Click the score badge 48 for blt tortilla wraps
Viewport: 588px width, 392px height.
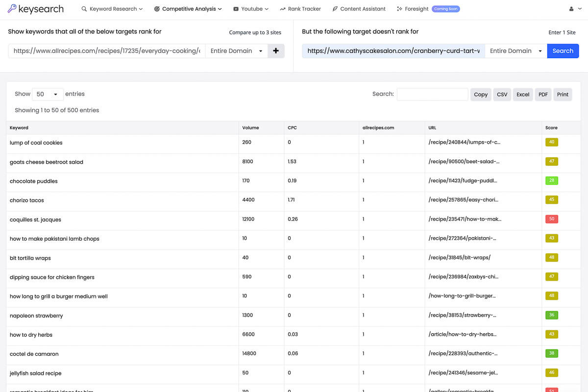552,257
